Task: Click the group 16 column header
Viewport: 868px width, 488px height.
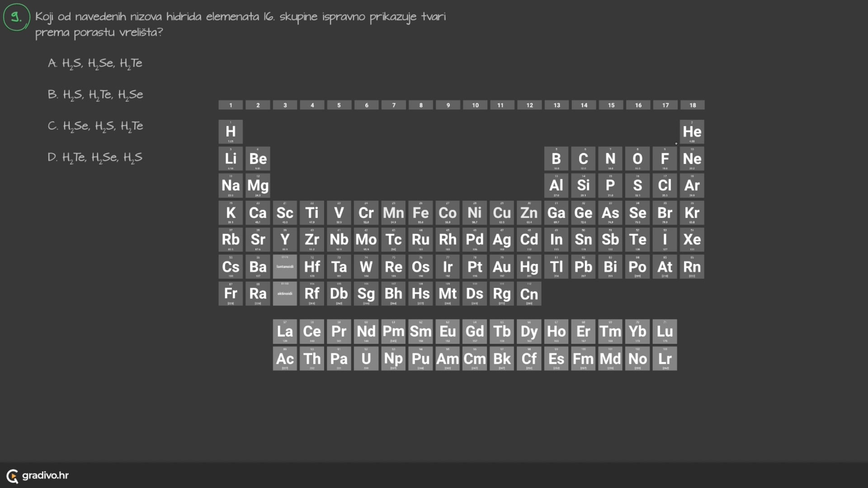Action: click(x=638, y=105)
